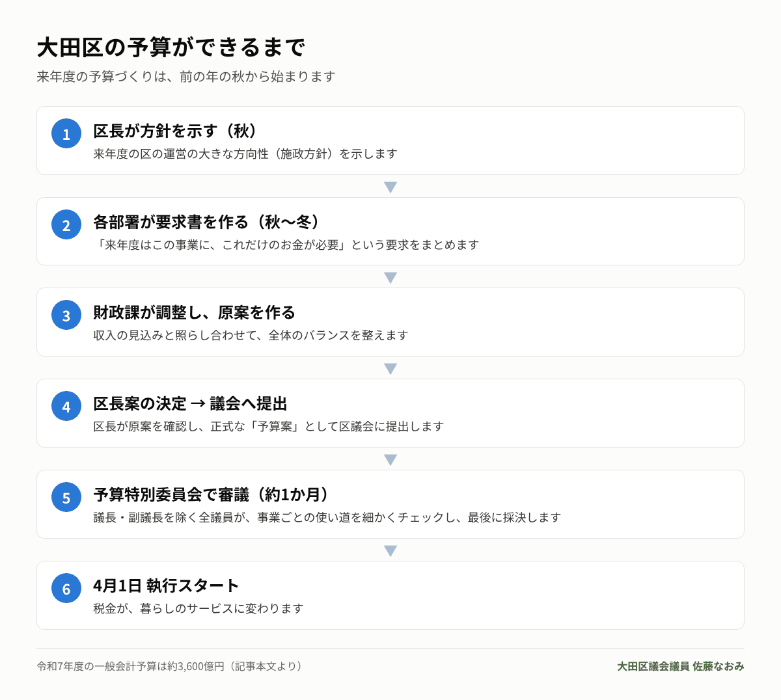
Task: Click the description 区長が原案を確認し
Action: (269, 427)
